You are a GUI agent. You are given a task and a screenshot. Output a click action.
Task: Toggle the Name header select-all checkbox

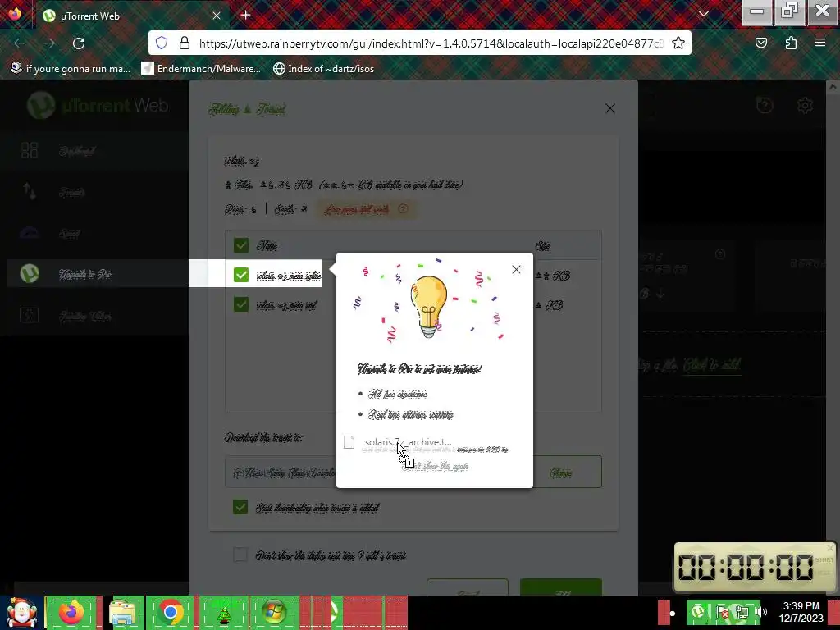tap(241, 245)
